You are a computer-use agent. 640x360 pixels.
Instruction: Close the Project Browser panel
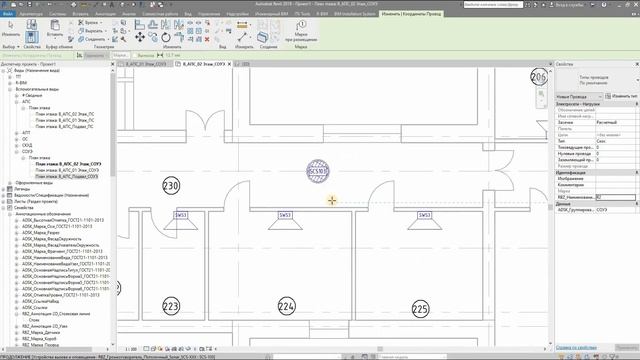tap(113, 64)
